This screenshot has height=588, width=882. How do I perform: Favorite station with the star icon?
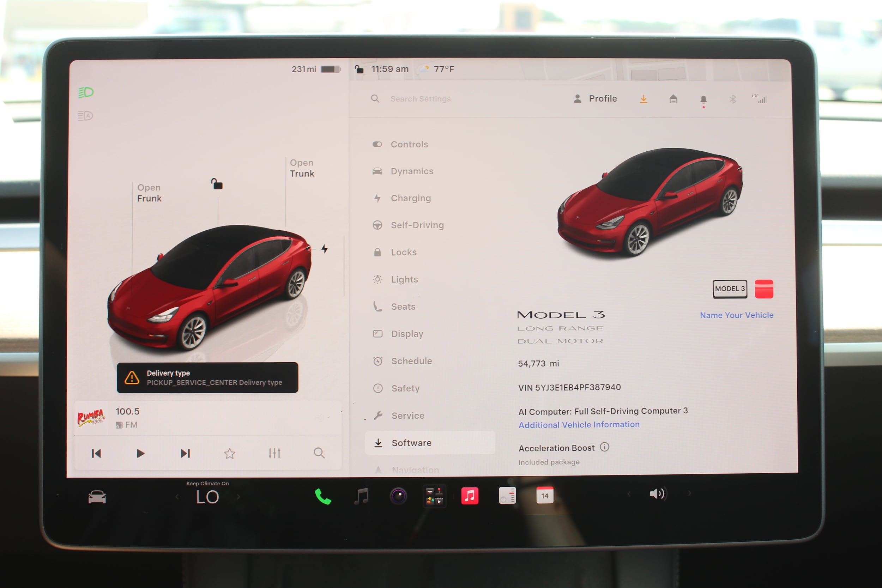click(x=230, y=454)
